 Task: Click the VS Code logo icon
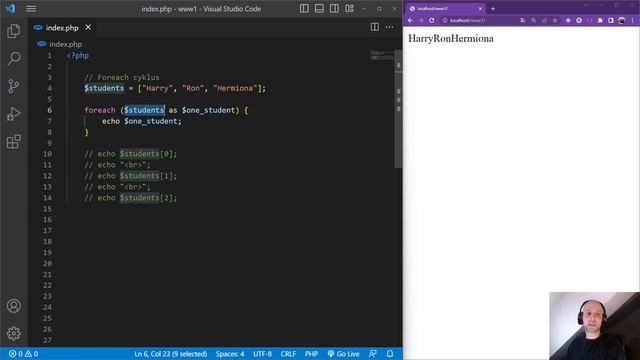click(11, 9)
